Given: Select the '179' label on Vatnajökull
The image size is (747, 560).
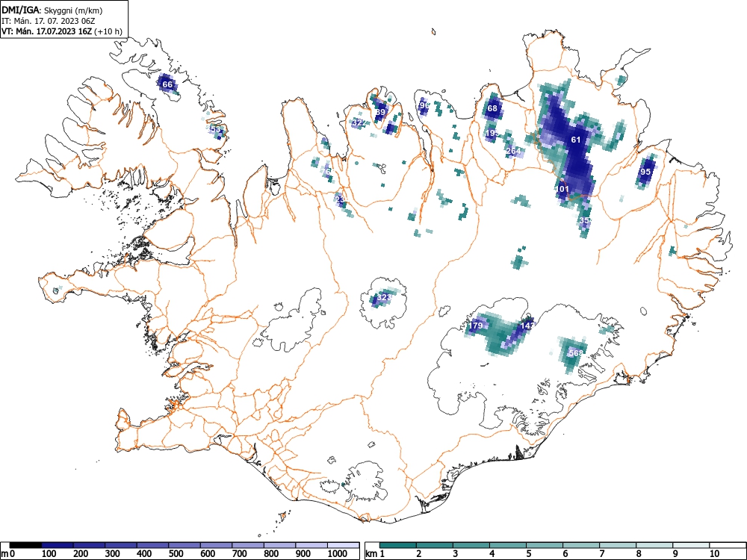Looking at the screenshot, I should (x=476, y=326).
